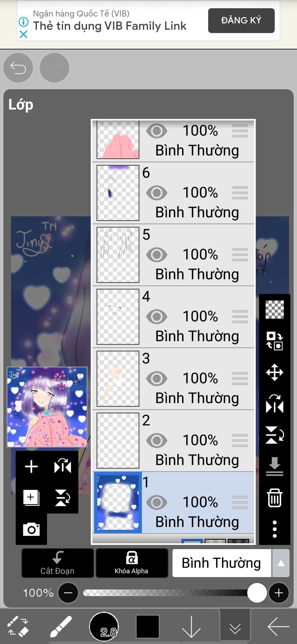This screenshot has height=644, width=297.
Task: Open the Bình Thường blend mode field
Action: 222,563
